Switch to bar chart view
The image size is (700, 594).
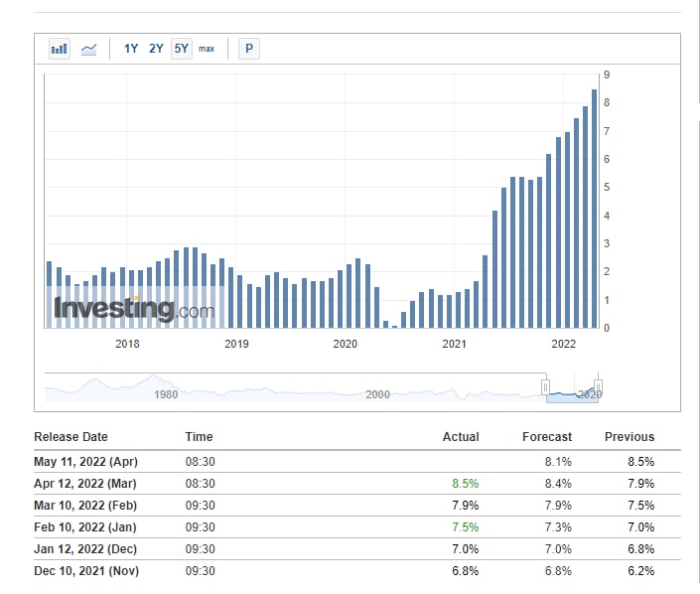pyautogui.click(x=60, y=49)
